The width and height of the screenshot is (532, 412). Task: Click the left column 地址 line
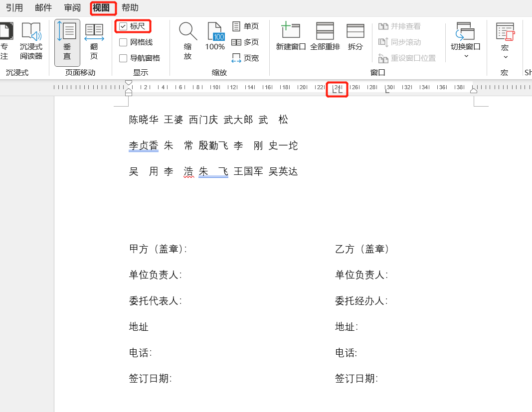click(139, 326)
